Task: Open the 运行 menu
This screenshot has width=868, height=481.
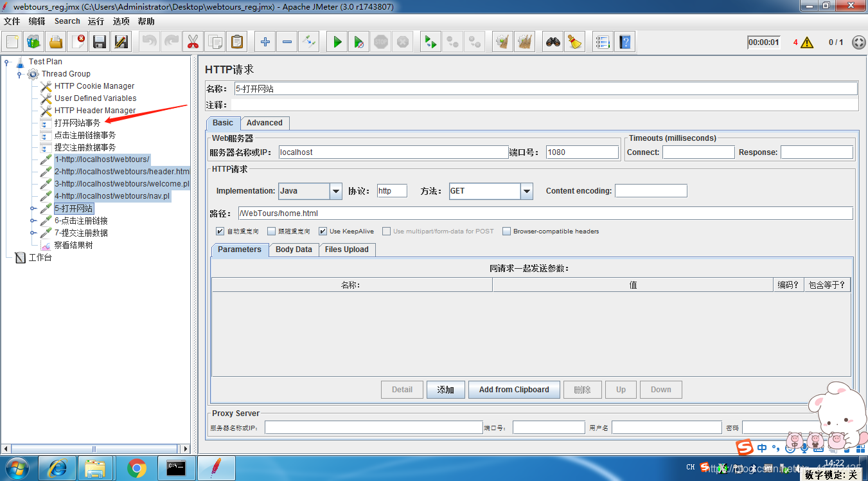Action: coord(96,21)
